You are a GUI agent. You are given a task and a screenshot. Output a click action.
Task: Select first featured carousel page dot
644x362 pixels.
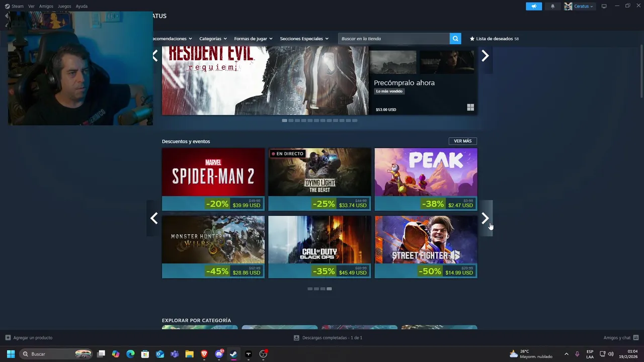point(285,121)
